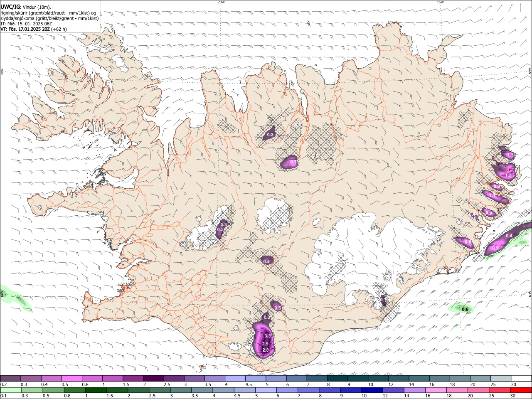Click the 20W longitude label

tap(221, 2)
